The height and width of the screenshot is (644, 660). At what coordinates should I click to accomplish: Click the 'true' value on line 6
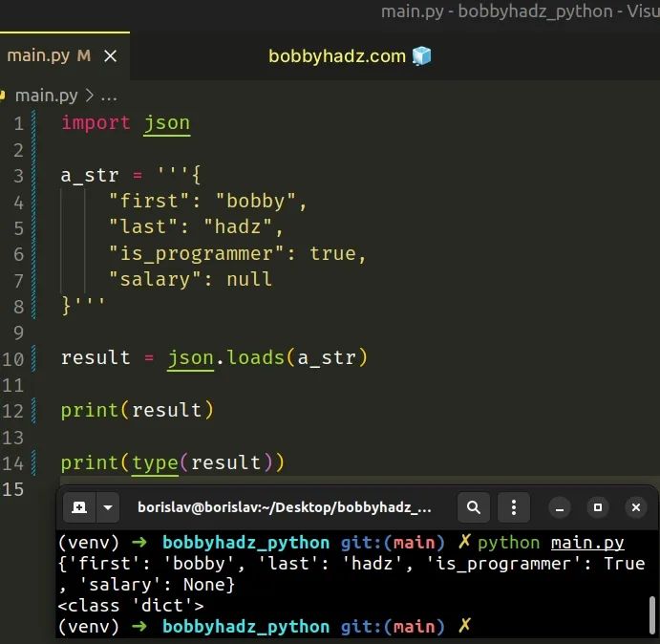pos(333,253)
